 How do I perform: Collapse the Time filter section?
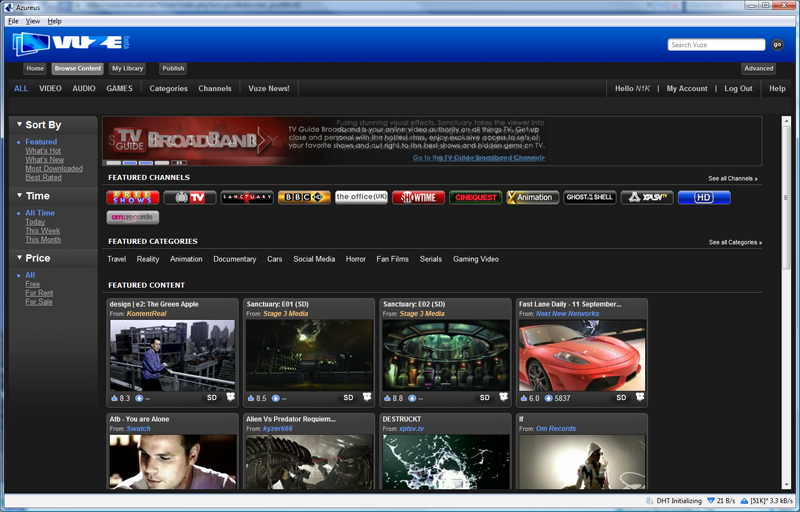pyautogui.click(x=19, y=195)
